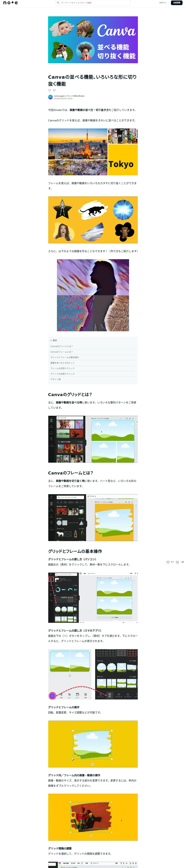Select the subheading グリッド間隔の調整
The width and height of the screenshot is (186, 868).
[60, 848]
